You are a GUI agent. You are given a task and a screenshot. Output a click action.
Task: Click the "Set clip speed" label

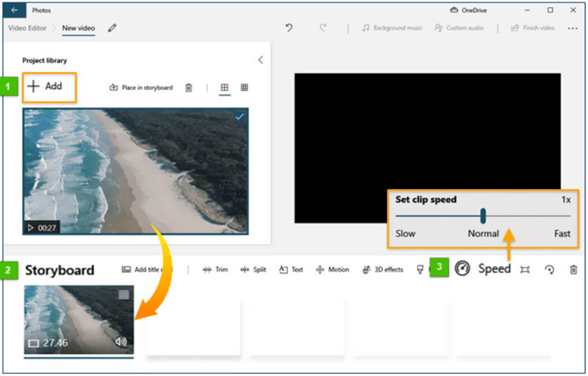coord(426,199)
